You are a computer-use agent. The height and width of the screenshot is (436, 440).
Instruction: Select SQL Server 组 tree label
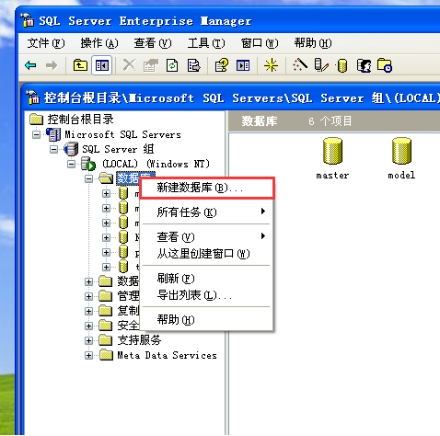pyautogui.click(x=118, y=149)
